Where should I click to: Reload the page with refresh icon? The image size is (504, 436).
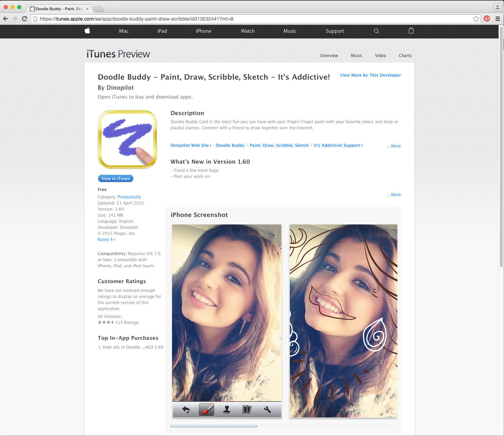24,19
